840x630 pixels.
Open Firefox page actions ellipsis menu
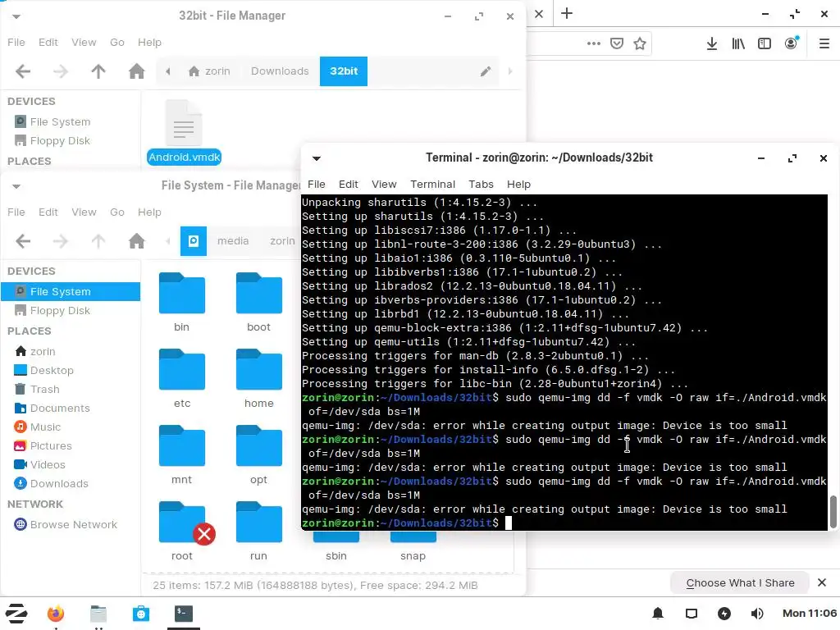[x=594, y=43]
